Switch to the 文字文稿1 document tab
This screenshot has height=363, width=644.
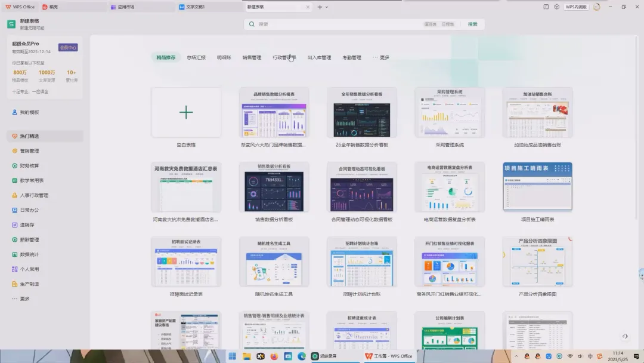tap(209, 7)
